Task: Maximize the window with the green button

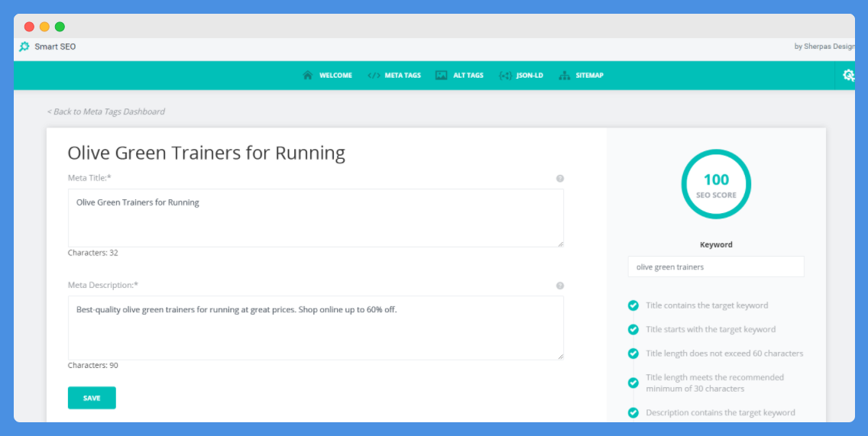Action: point(60,27)
